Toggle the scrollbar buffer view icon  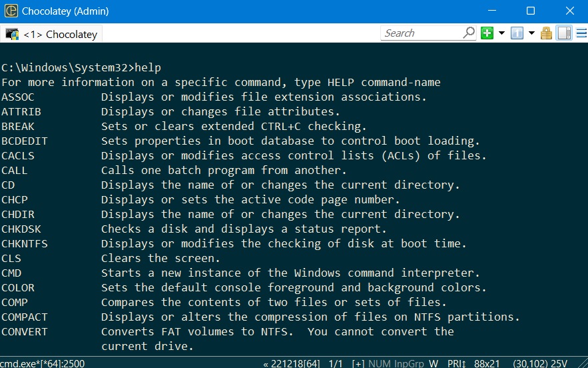565,33
